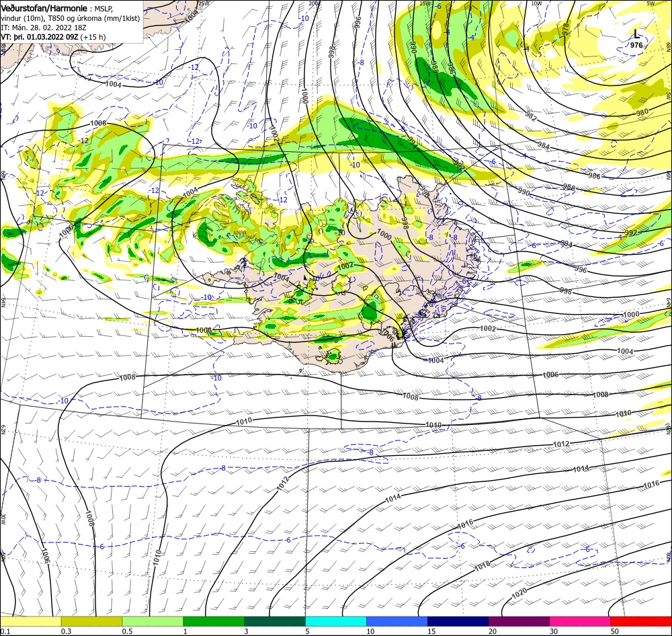
Task: Click the 0.5 legend scale value
Action: coord(127,631)
